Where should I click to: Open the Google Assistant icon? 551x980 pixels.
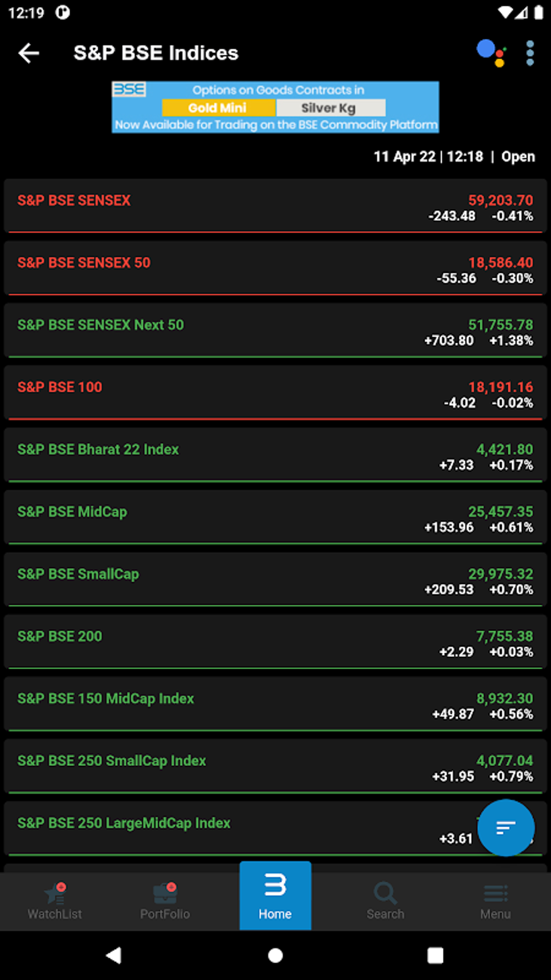pyautogui.click(x=491, y=53)
